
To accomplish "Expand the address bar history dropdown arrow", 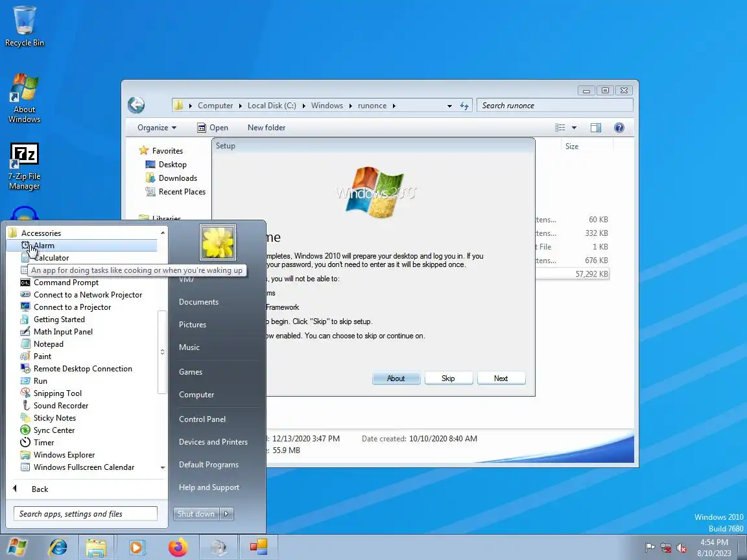I will pyautogui.click(x=449, y=106).
